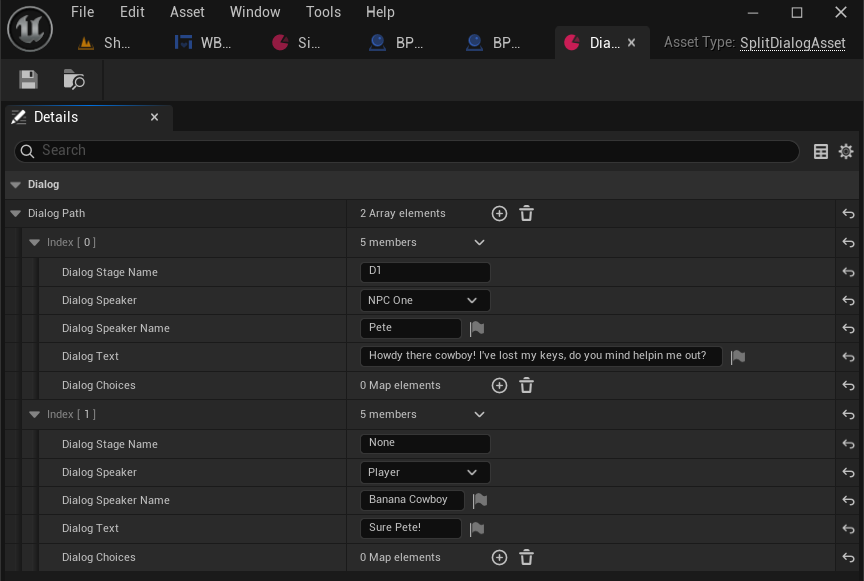Click the property matrix table icon
The width and height of the screenshot is (864, 581).
[x=821, y=151]
